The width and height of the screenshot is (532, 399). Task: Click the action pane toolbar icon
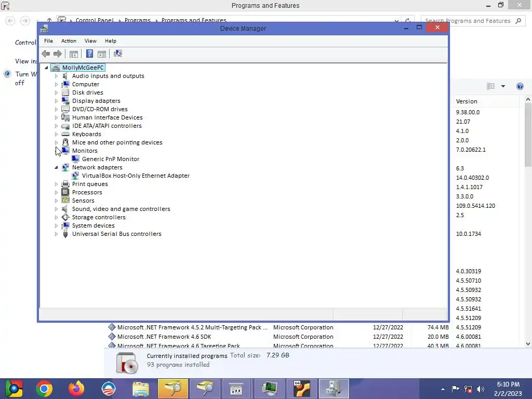click(x=102, y=54)
